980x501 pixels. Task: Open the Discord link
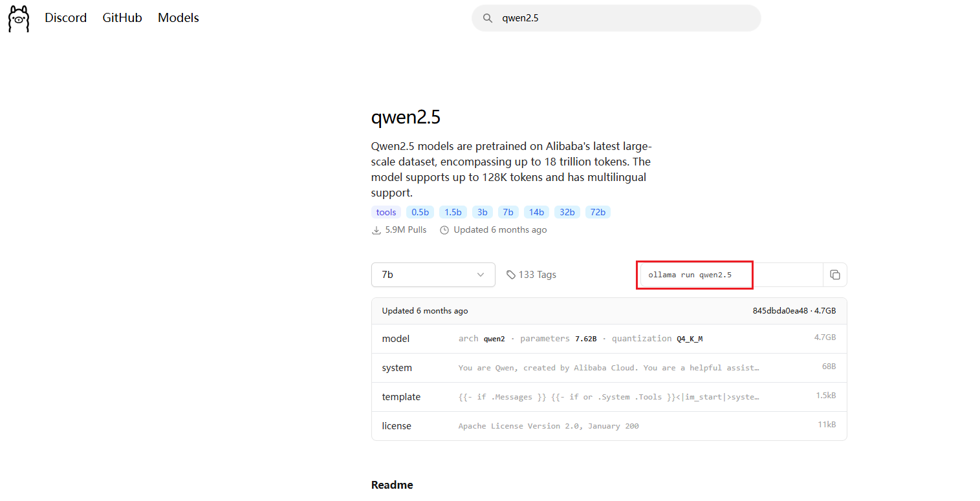(x=65, y=18)
